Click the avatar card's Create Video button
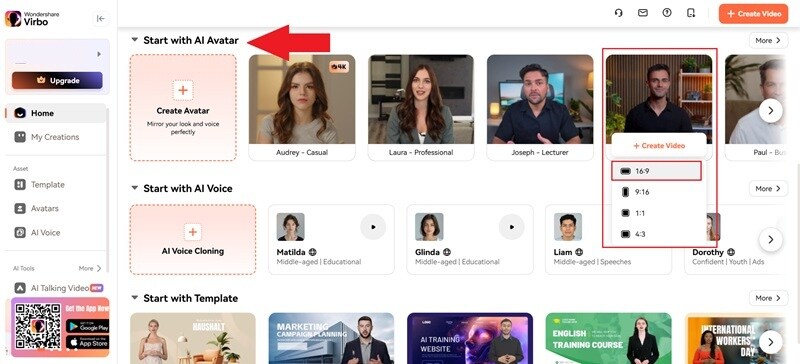 [x=659, y=145]
